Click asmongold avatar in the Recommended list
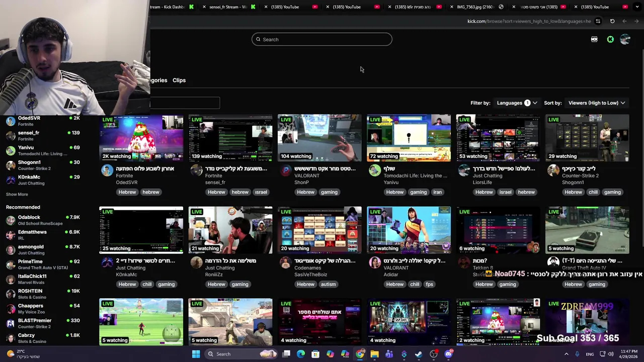Viewport: 644px width, 362px height. tap(10, 249)
